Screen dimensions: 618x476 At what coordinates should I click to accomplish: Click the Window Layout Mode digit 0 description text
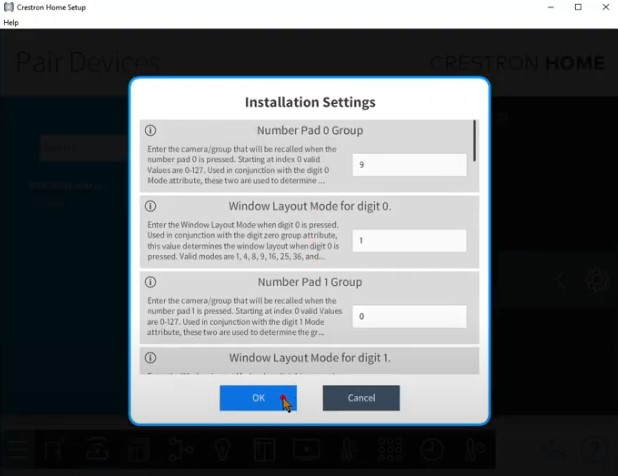[243, 240]
